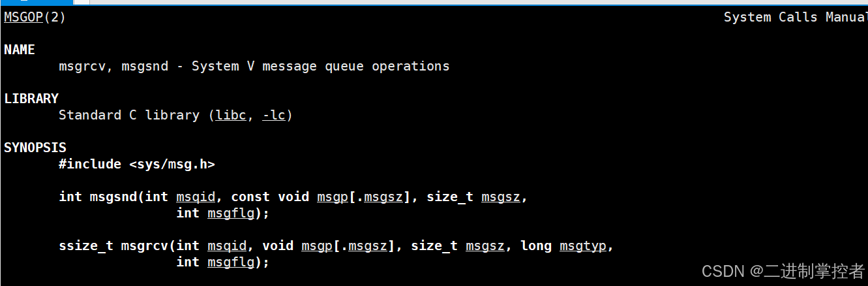Click msqid parameter in the msgsnd declaration
Image resolution: width=868 pixels, height=286 pixels.
(x=196, y=197)
